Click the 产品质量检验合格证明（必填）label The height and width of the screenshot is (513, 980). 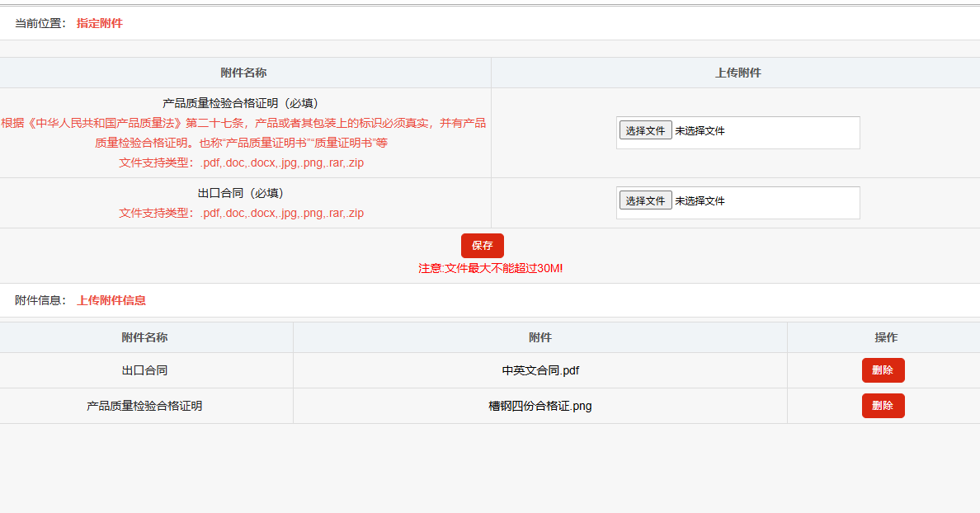click(x=241, y=103)
